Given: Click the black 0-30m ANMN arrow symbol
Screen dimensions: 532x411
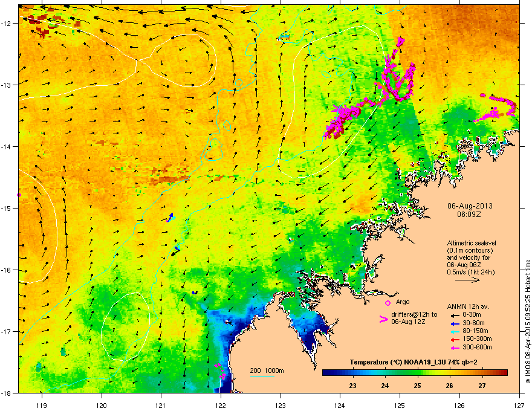Looking at the screenshot, I should 454,315.
